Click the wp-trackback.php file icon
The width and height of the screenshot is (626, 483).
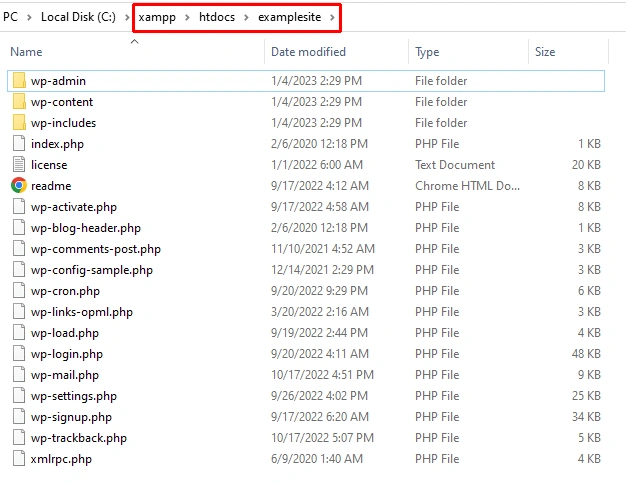click(19, 437)
